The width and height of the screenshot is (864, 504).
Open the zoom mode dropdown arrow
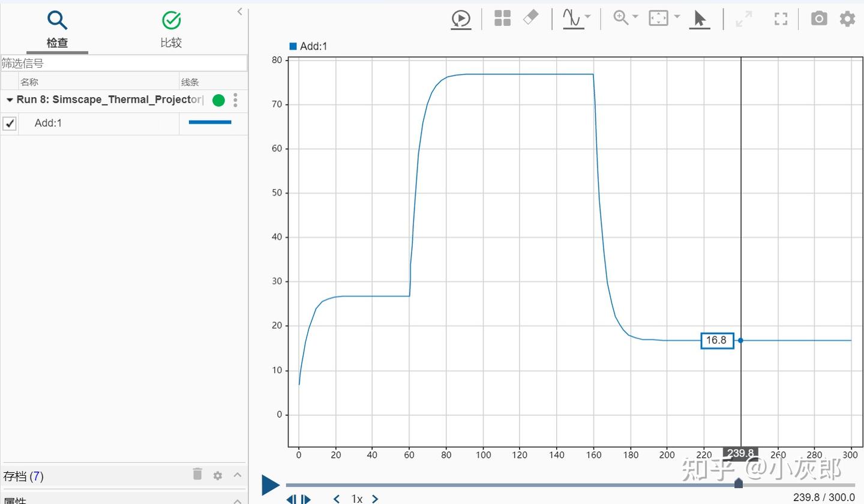pyautogui.click(x=634, y=18)
